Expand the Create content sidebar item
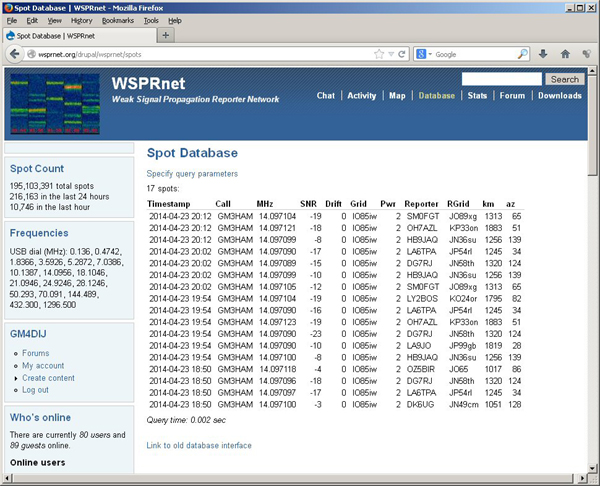Image resolution: width=600 pixels, height=486 pixels. pos(48,378)
